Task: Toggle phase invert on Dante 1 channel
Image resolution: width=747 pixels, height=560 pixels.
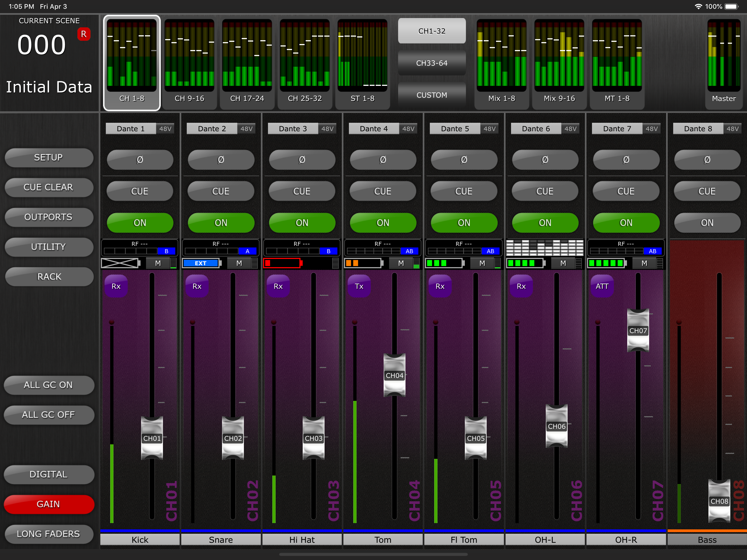Action: click(x=140, y=159)
